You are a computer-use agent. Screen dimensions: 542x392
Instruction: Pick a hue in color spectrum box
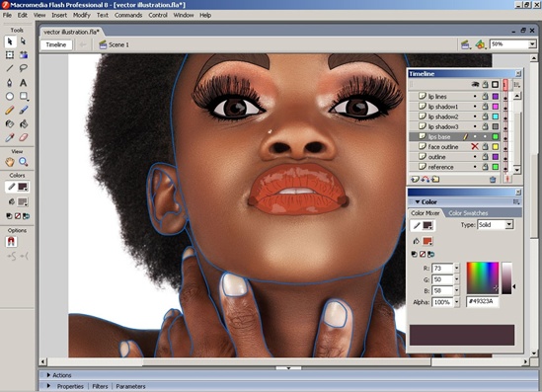click(x=482, y=277)
